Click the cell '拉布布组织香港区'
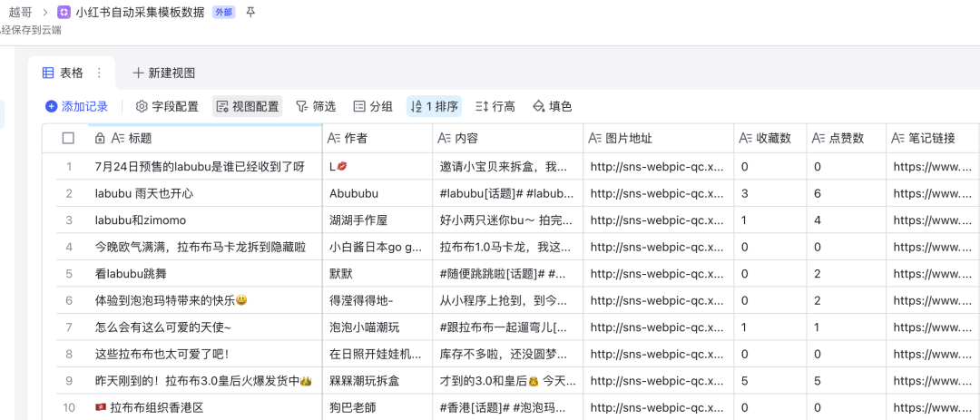980x420 pixels. pos(204,407)
